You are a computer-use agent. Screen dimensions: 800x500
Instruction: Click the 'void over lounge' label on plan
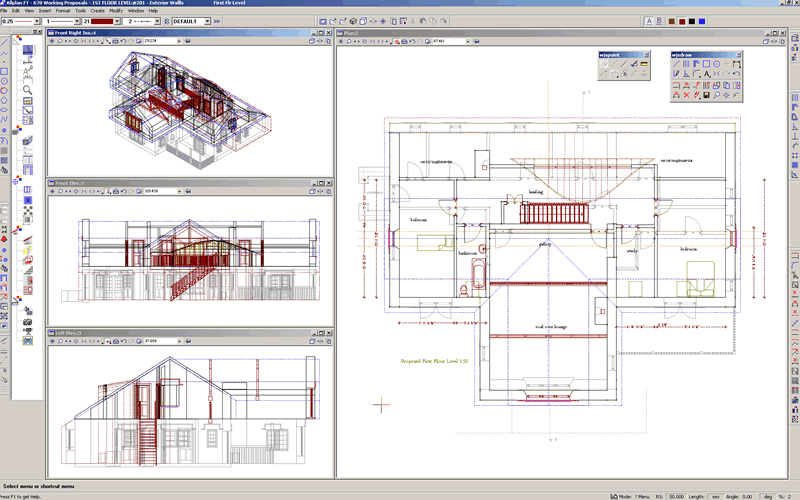[x=551, y=327]
